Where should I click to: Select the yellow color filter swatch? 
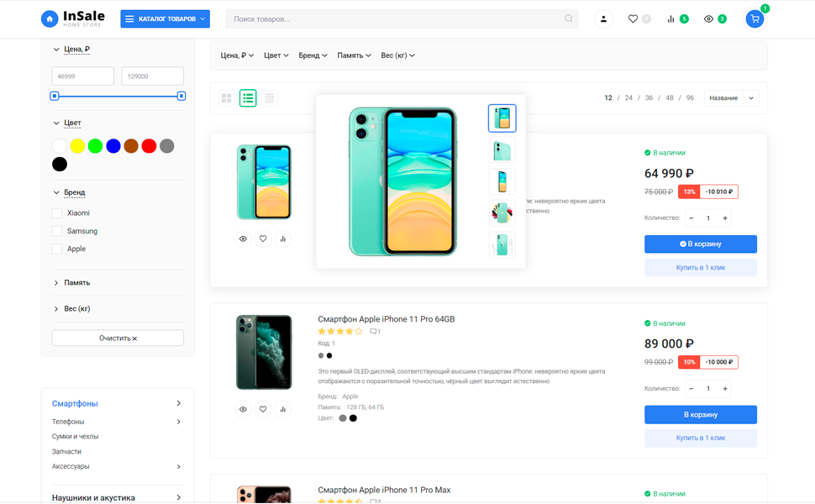(x=77, y=146)
